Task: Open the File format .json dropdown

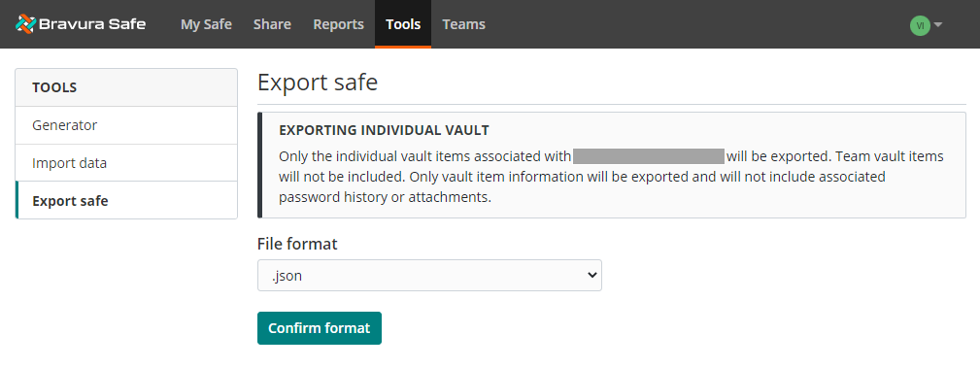Action: click(x=429, y=275)
